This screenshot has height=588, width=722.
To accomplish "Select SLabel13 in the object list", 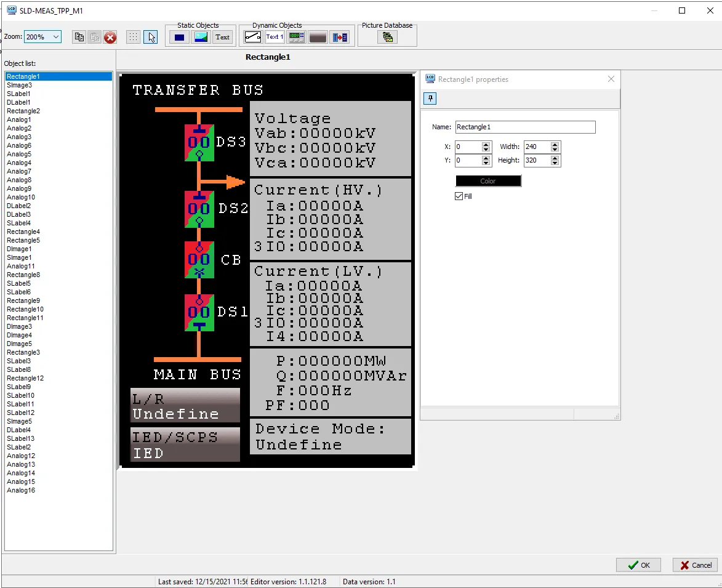I will (x=58, y=439).
